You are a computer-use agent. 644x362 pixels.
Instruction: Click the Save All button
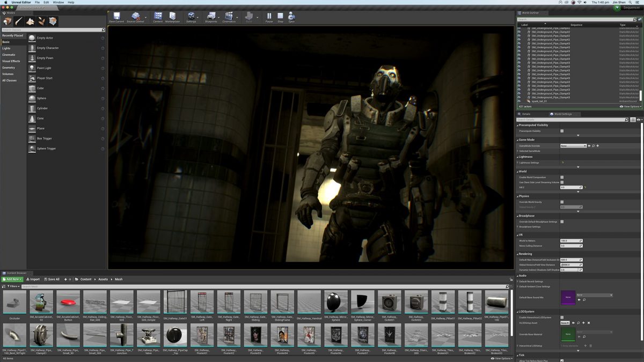click(52, 279)
